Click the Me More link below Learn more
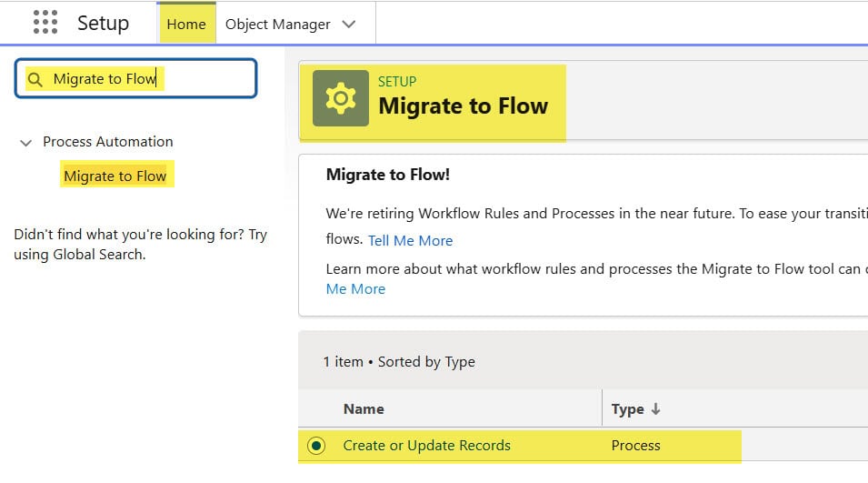The width and height of the screenshot is (868, 483). [x=355, y=288]
